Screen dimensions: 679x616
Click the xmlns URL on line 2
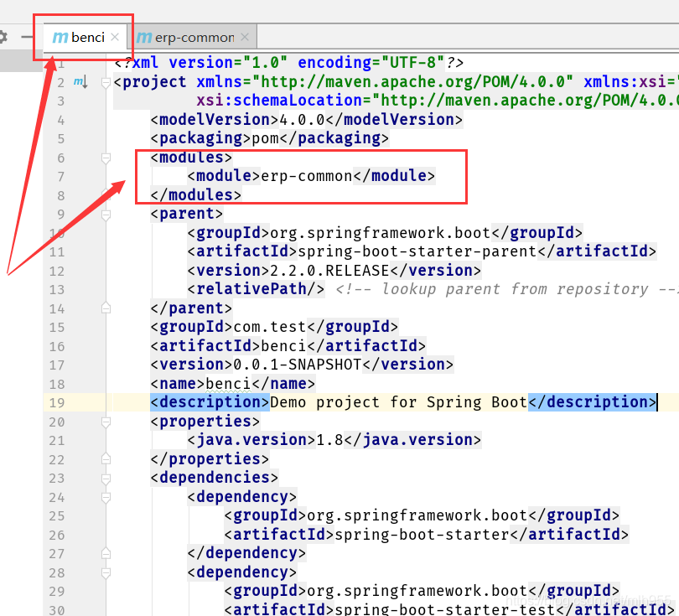(x=413, y=82)
